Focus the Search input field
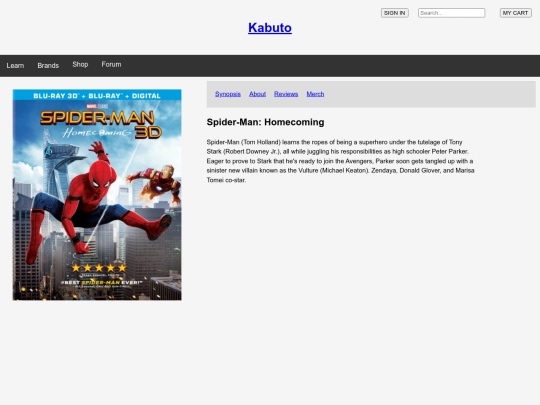This screenshot has height=405, width=540. pos(451,13)
